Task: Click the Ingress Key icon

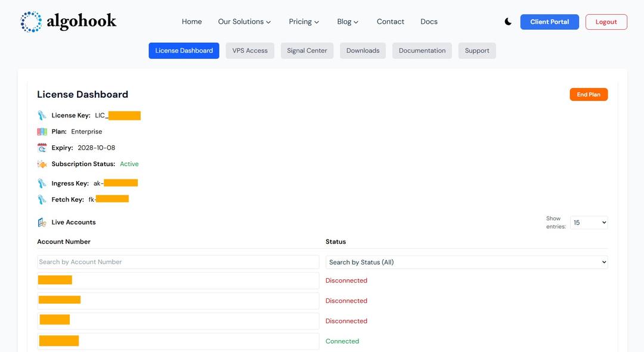Action: [42, 183]
